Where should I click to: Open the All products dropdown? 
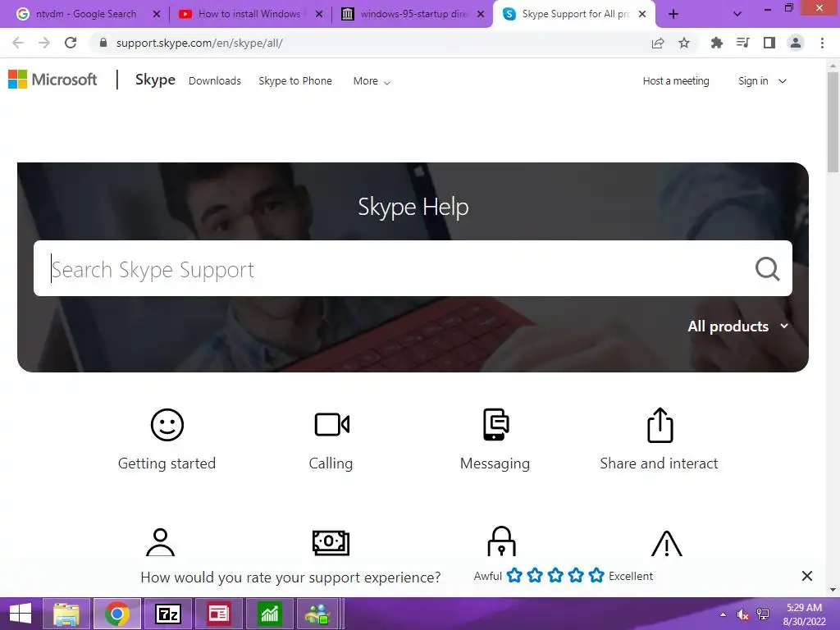738,326
